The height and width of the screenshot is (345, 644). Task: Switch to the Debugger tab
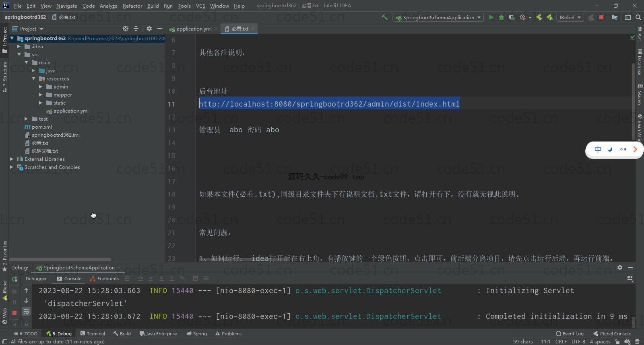[36, 278]
